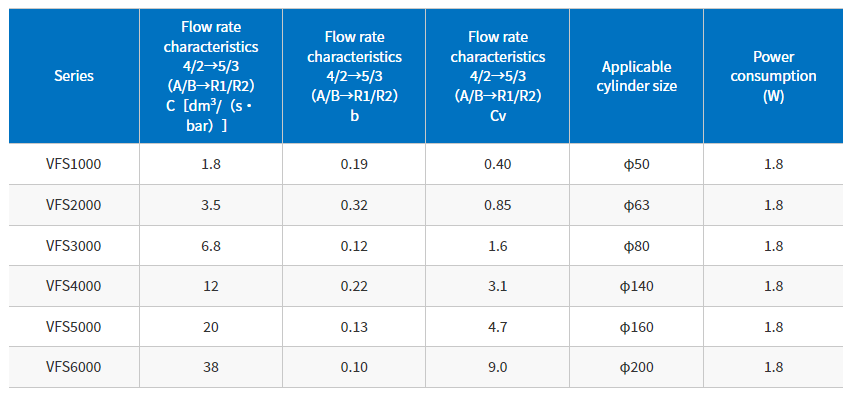
Task: Select the VFS3000 series cell
Action: coord(74,246)
